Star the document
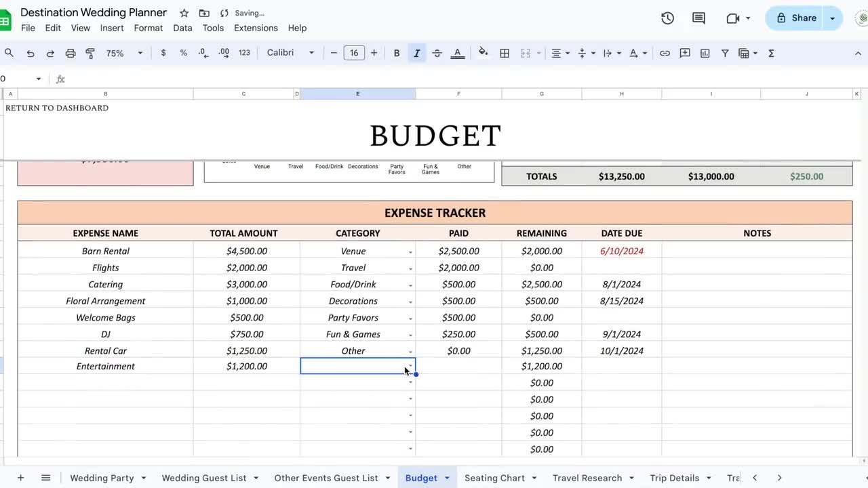868x488 pixels. (x=184, y=13)
